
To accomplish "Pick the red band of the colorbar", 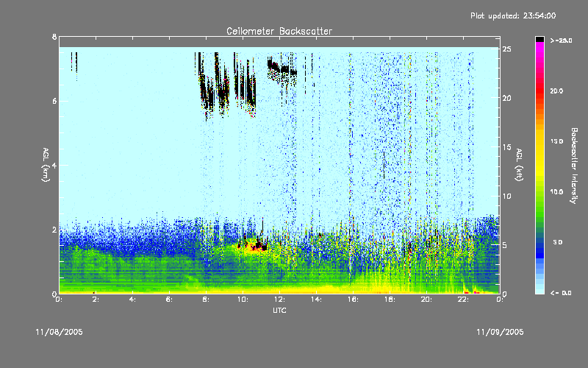I will point(539,92).
